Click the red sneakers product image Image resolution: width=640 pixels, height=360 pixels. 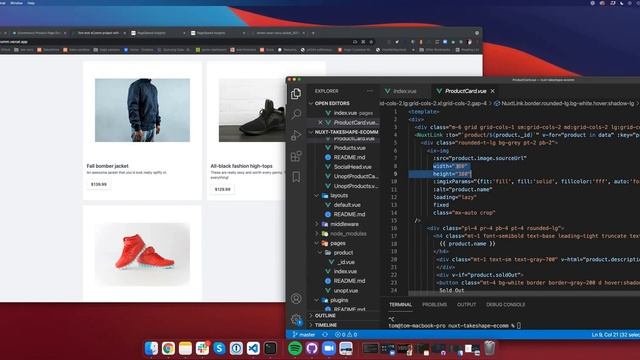click(142, 254)
